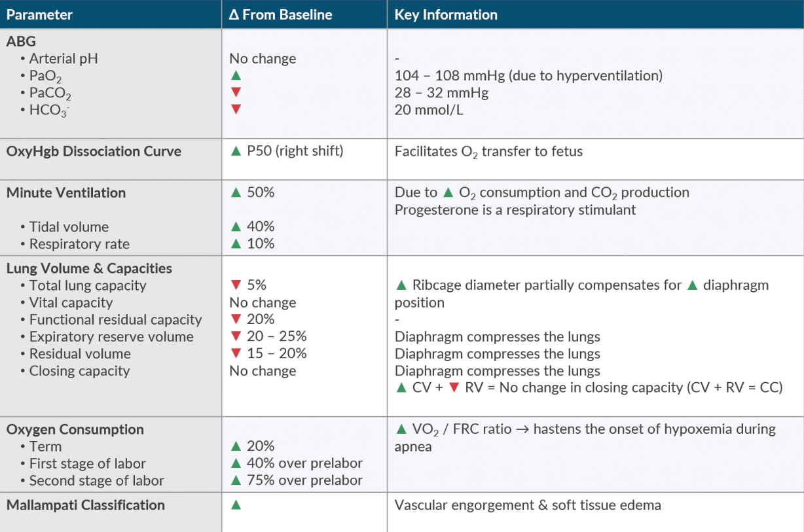
Task: Select the "Key Information" column header
Action: 446,14
